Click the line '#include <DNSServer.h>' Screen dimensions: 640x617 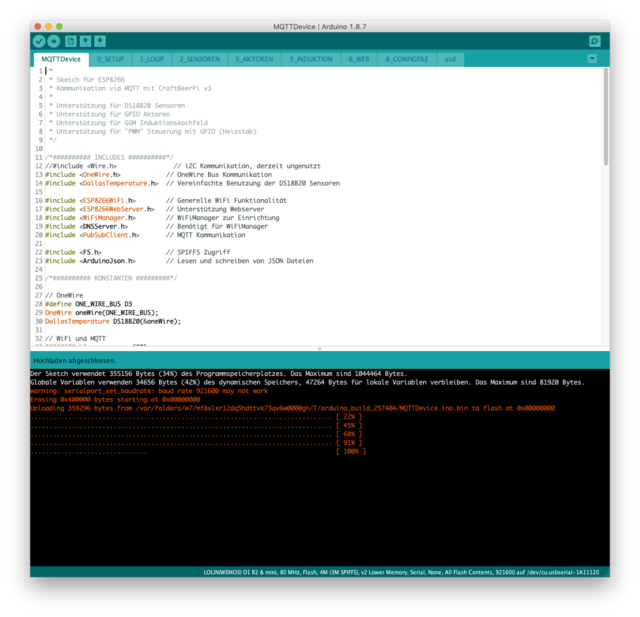(87, 226)
